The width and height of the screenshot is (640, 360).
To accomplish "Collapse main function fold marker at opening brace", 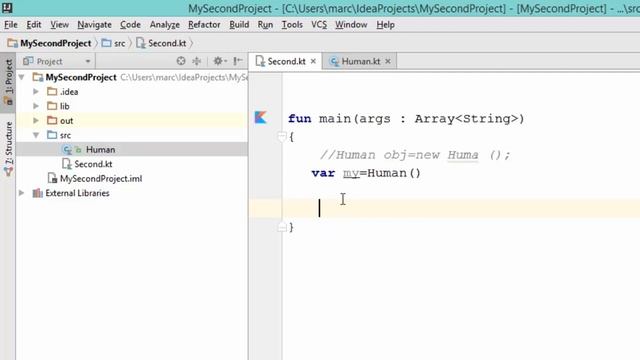I will click(282, 137).
